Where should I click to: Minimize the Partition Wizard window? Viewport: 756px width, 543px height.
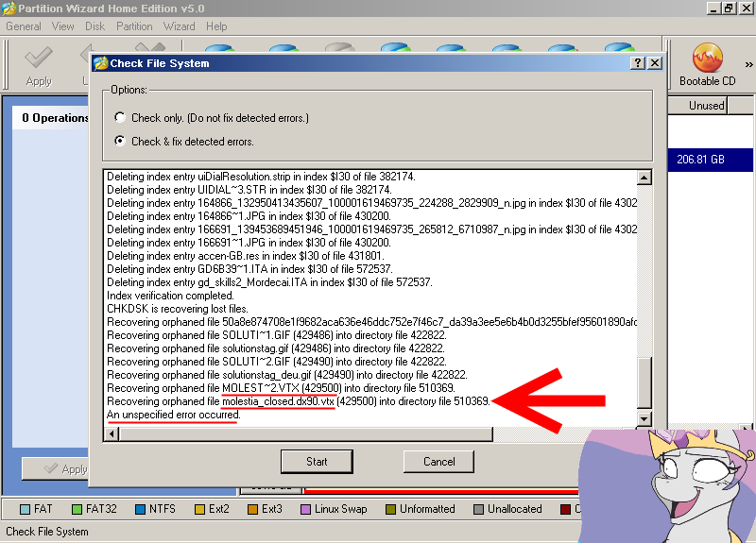713,8
